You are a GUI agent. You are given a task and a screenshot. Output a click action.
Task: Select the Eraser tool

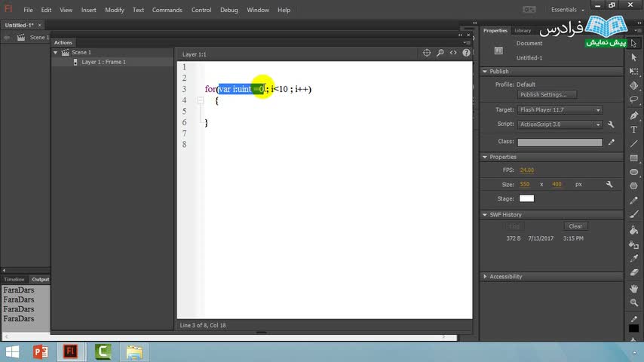pyautogui.click(x=633, y=272)
